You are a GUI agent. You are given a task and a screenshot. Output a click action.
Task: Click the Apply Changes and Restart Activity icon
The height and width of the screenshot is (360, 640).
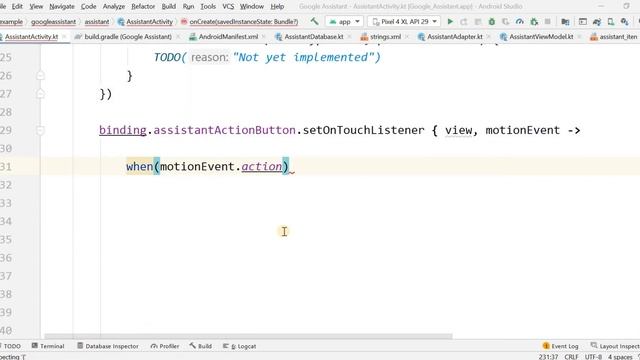point(464,21)
